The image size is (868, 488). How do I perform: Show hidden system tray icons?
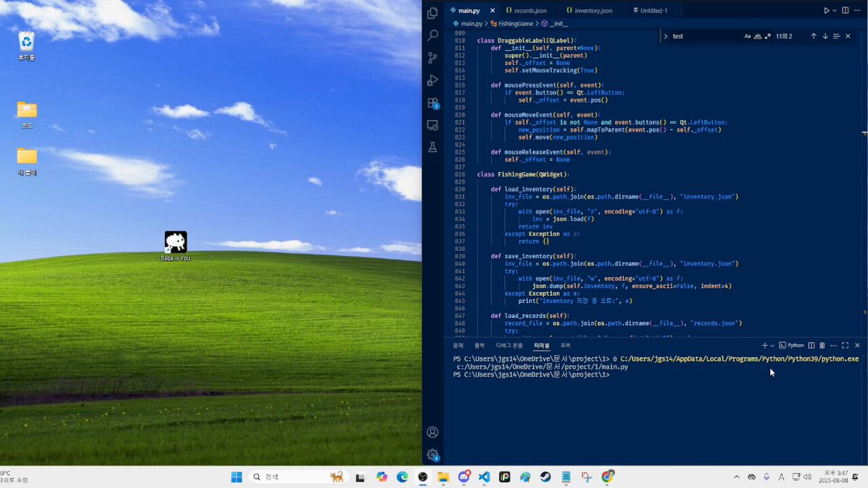736,477
